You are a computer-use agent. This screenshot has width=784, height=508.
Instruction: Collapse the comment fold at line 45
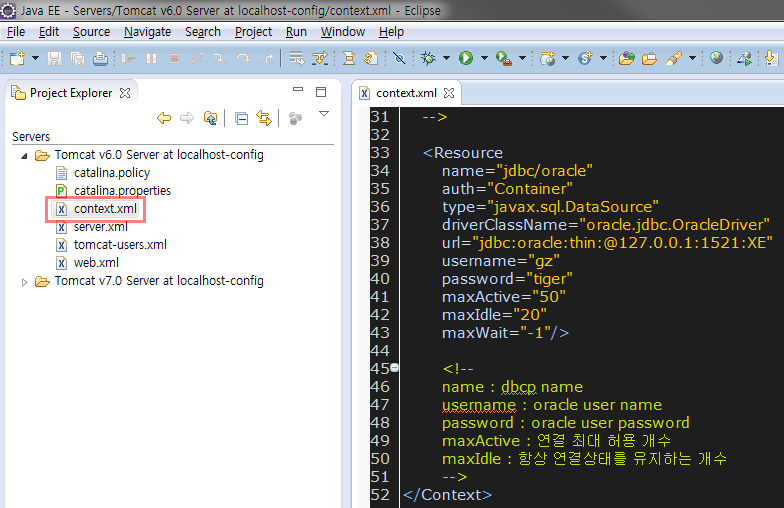[x=395, y=368]
